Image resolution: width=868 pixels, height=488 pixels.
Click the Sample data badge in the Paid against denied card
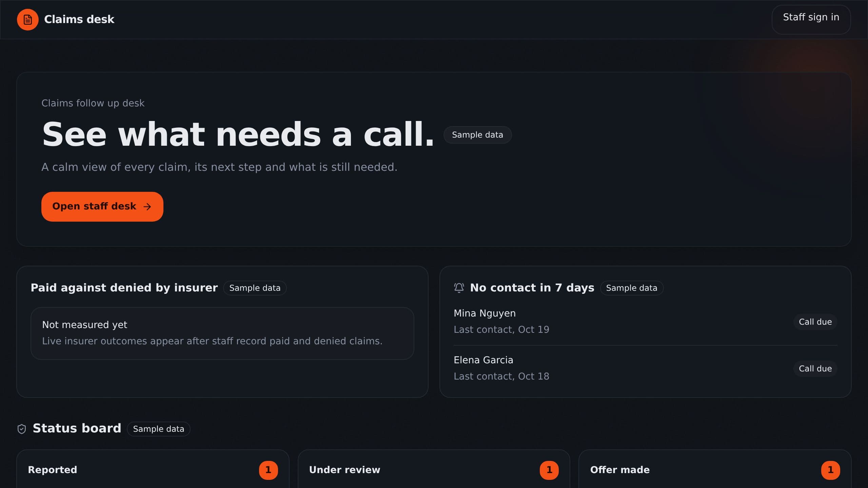(x=255, y=288)
